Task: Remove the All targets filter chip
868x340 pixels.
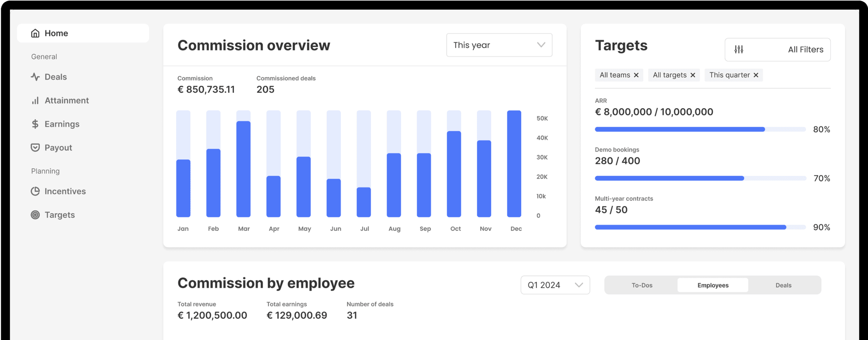Action: [693, 75]
